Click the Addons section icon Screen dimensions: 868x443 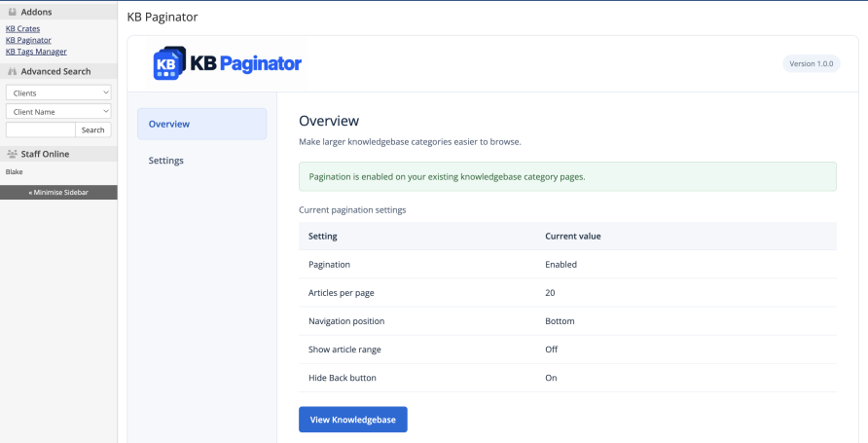tap(13, 12)
